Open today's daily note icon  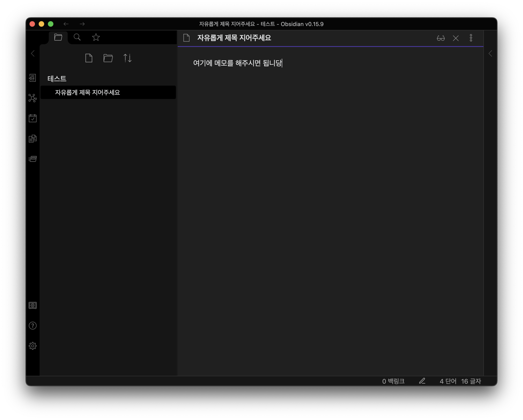[32, 118]
